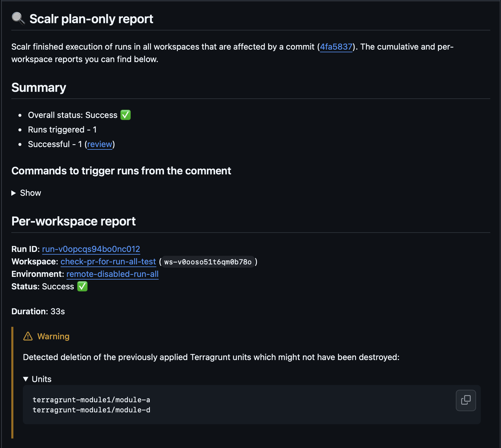Image resolution: width=501 pixels, height=448 pixels.
Task: Open the run-v0opcqs94bo0nc012 run link
Action: tap(91, 249)
